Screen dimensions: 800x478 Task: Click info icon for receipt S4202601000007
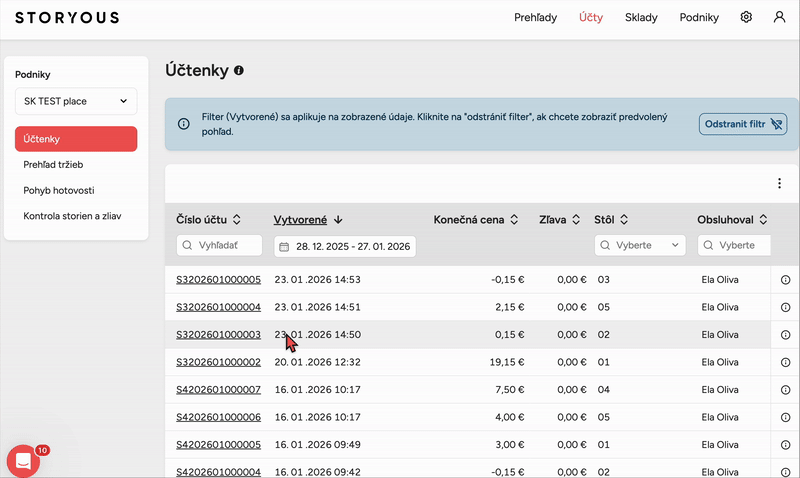coord(785,390)
